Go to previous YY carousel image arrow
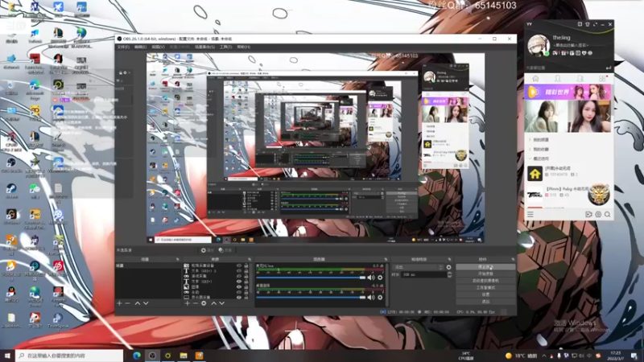The height and width of the screenshot is (362, 644). [528, 117]
